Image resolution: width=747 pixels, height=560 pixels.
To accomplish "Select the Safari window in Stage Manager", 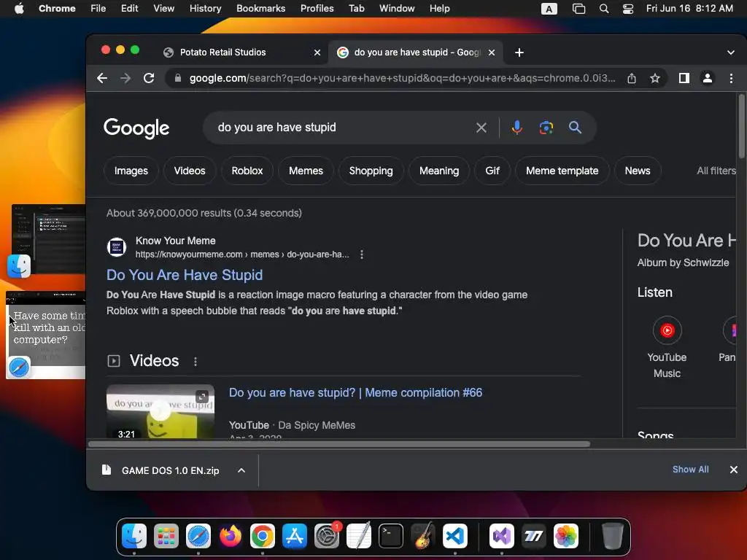I will click(46, 335).
